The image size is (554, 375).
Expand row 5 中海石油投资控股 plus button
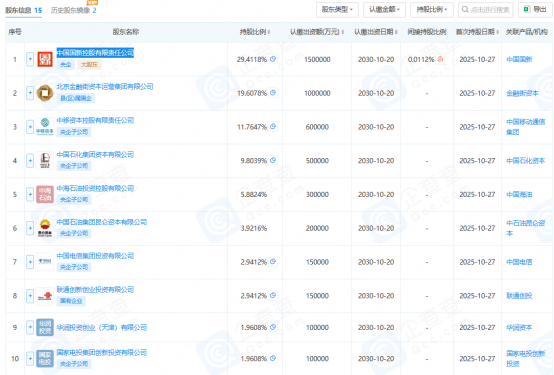30,194
